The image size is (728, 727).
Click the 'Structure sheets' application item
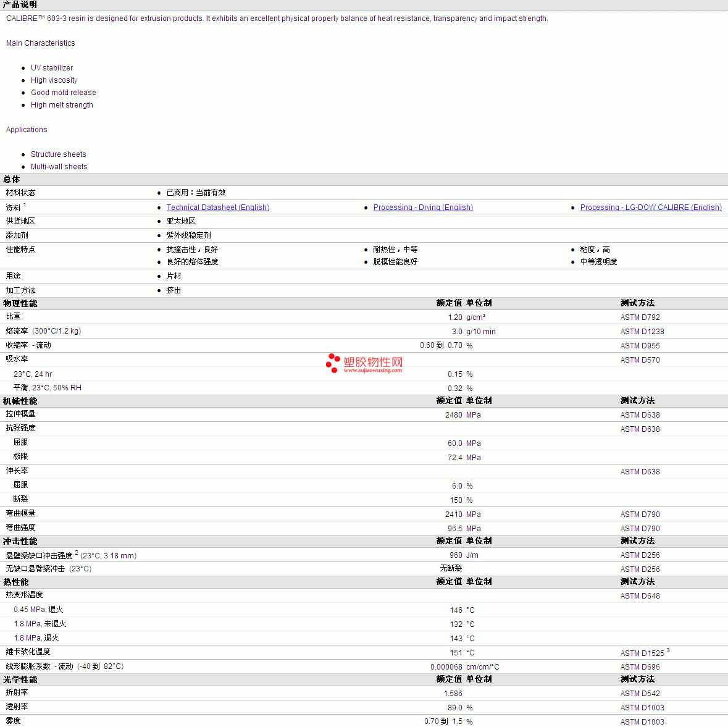tap(59, 154)
